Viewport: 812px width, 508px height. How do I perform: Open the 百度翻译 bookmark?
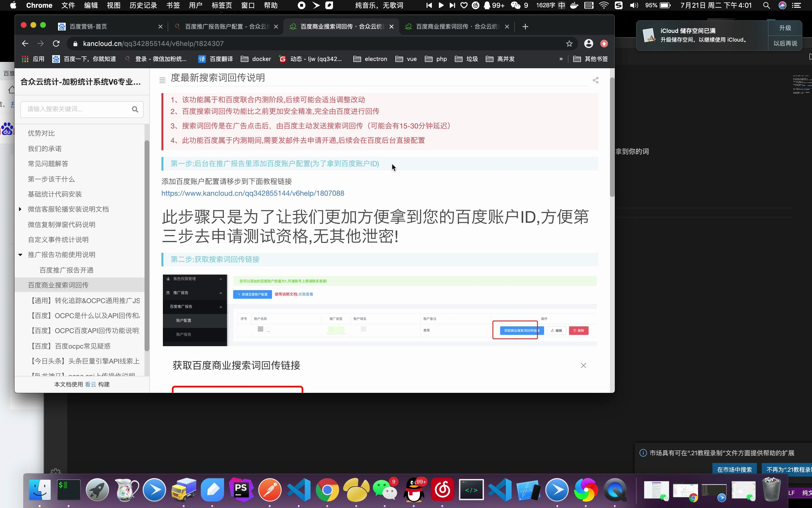(216, 59)
